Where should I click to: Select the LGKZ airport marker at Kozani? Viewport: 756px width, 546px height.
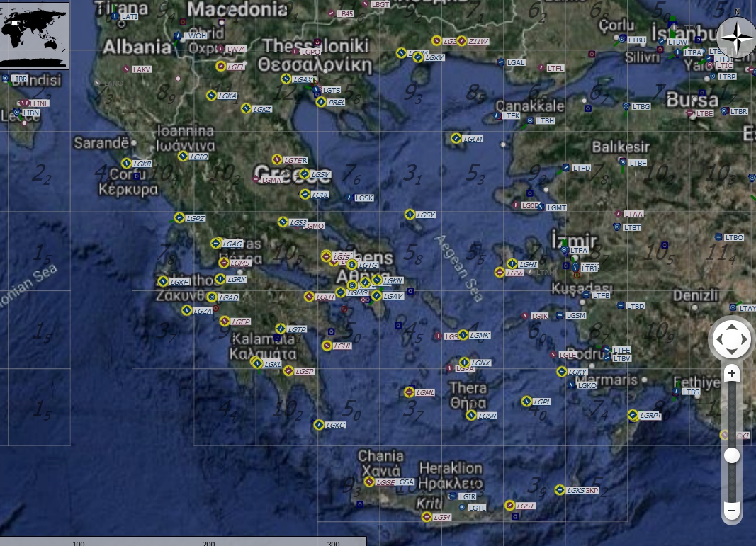click(246, 108)
